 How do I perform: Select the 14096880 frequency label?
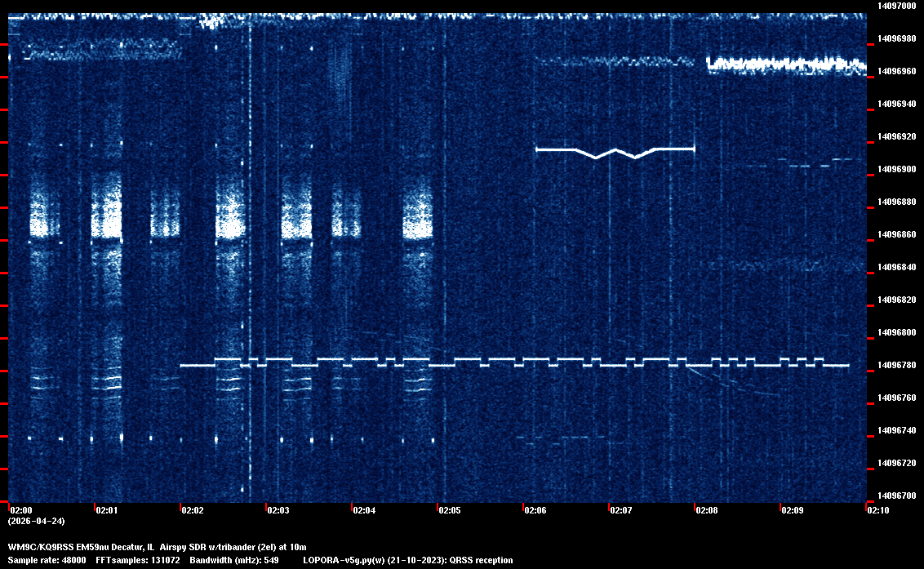click(896, 202)
